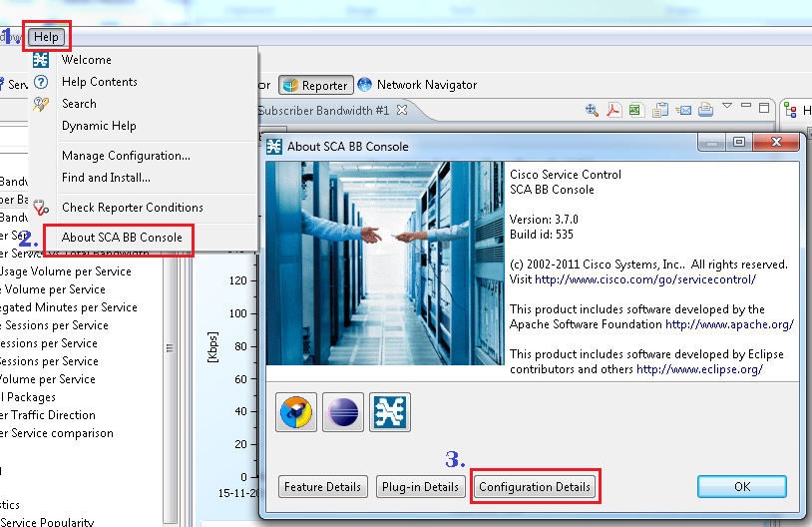Select 'Usage Volume per Service' report

(x=66, y=271)
